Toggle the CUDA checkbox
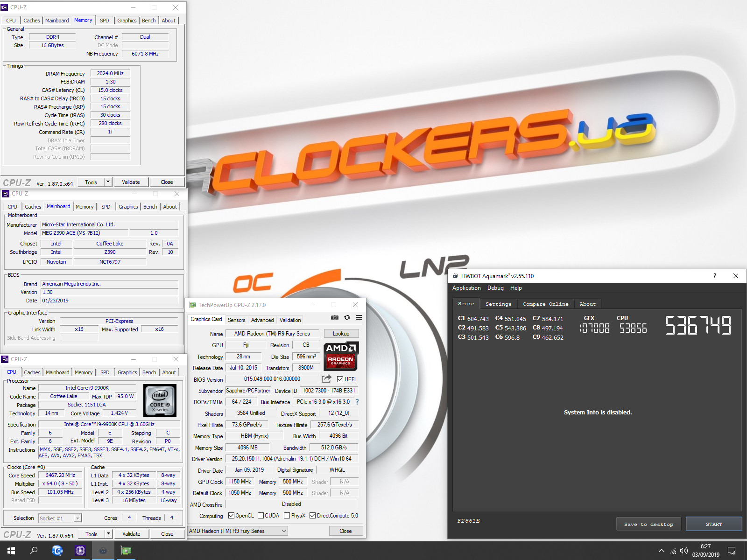 261,516
